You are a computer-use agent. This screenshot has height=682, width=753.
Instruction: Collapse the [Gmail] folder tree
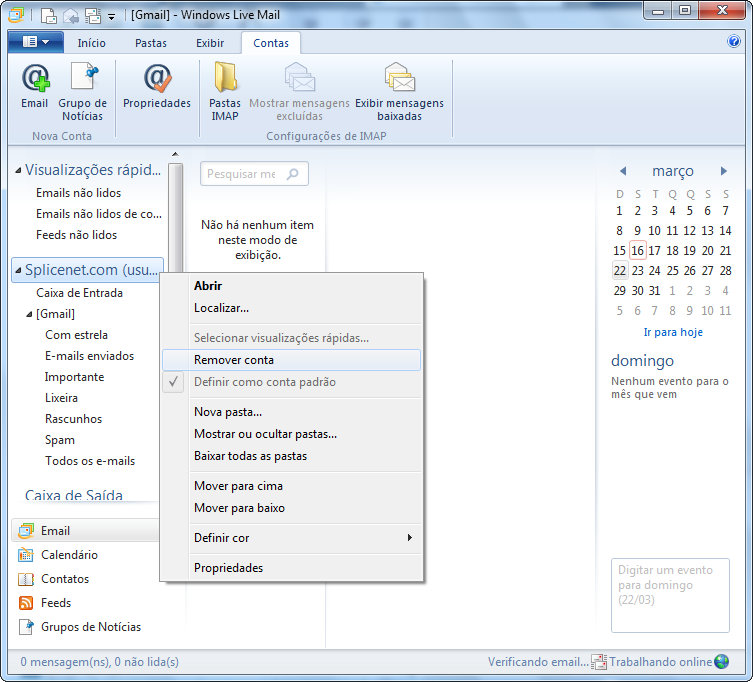coord(29,314)
